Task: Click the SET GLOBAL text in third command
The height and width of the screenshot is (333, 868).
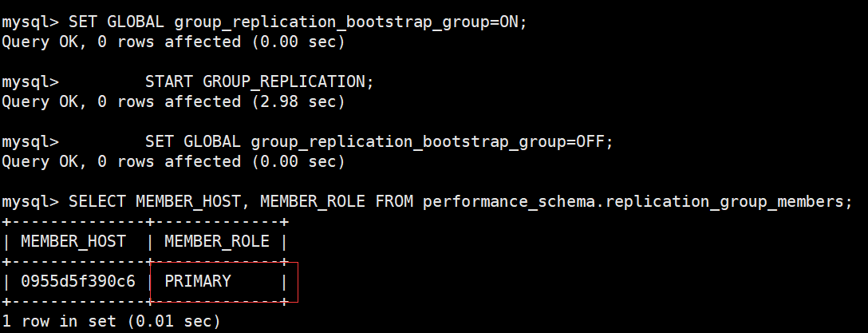Action: pos(192,142)
